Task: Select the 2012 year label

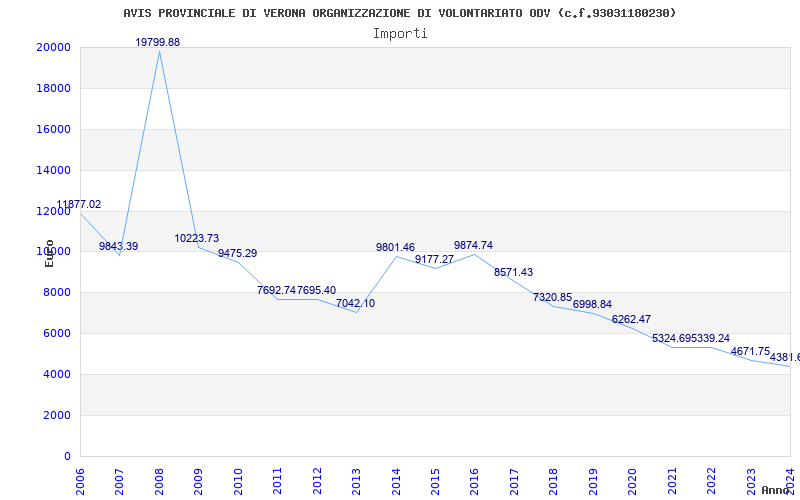Action: click(x=317, y=481)
